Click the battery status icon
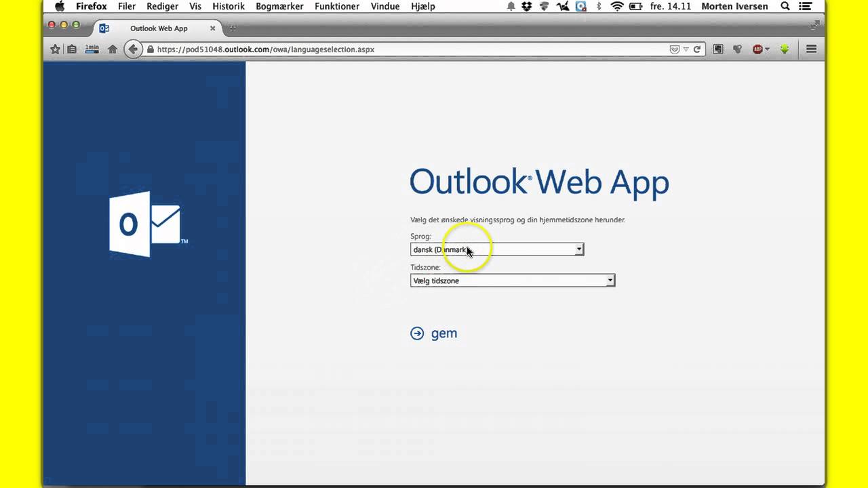 point(636,6)
